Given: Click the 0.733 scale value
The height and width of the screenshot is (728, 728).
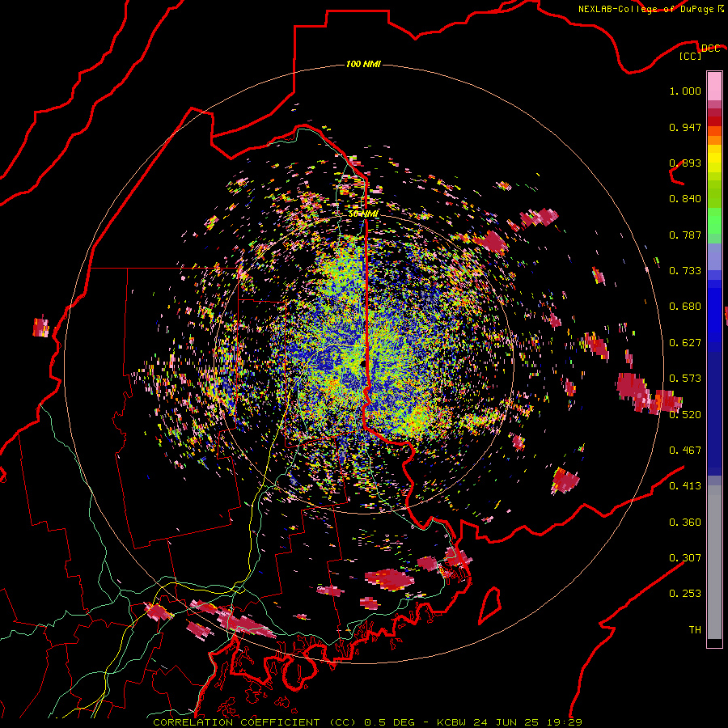Looking at the screenshot, I should coord(685,271).
